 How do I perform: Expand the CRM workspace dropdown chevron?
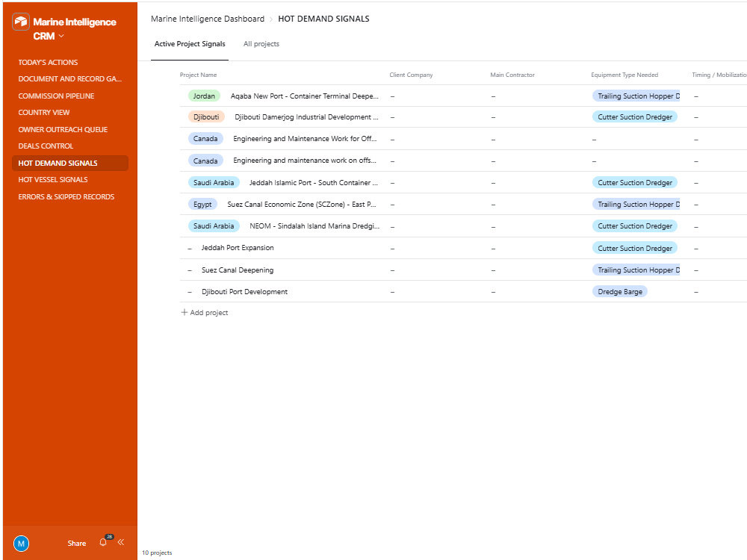pos(61,36)
